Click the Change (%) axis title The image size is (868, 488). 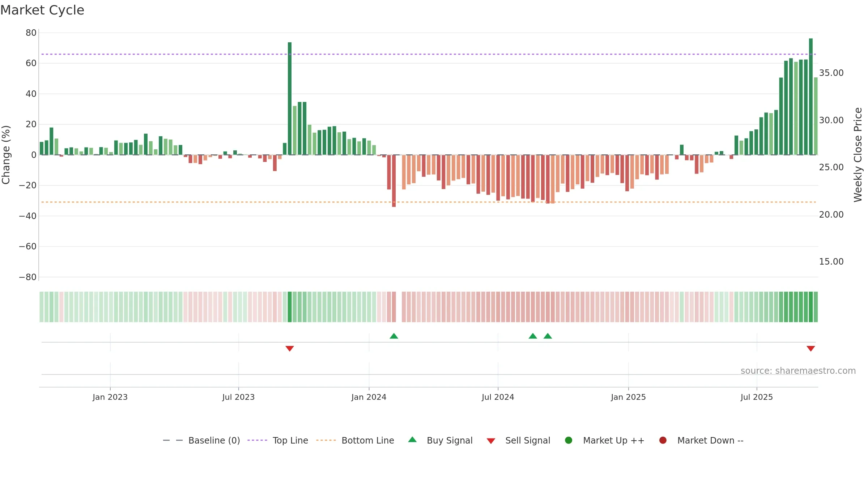(x=6, y=155)
